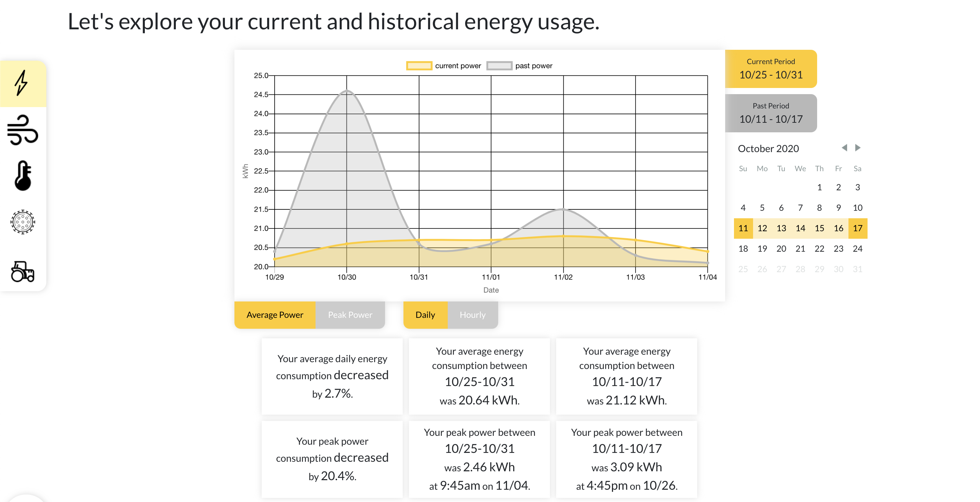Image resolution: width=980 pixels, height=502 pixels.
Task: Select Hourly granularity
Action: click(x=473, y=315)
